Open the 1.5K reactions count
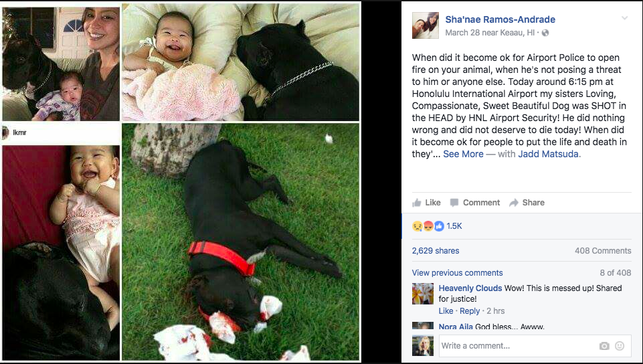 pyautogui.click(x=454, y=226)
